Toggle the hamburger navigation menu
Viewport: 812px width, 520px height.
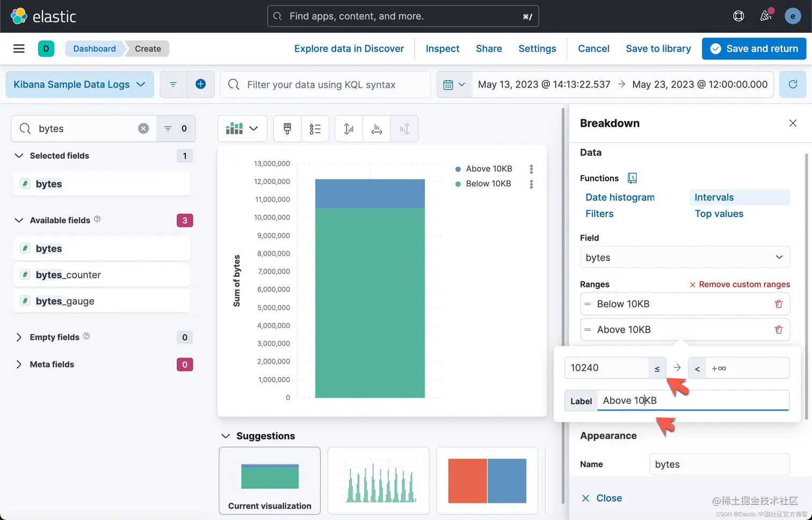coord(19,49)
